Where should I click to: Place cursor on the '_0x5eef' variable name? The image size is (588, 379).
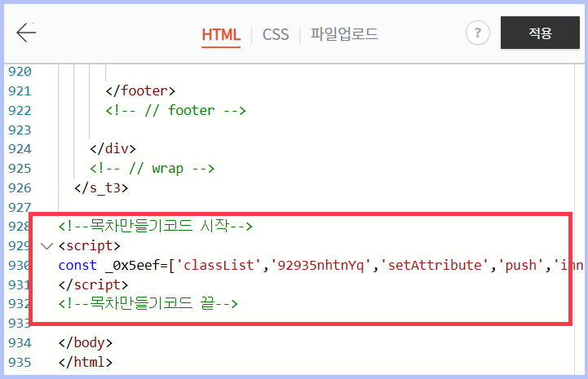(x=132, y=266)
